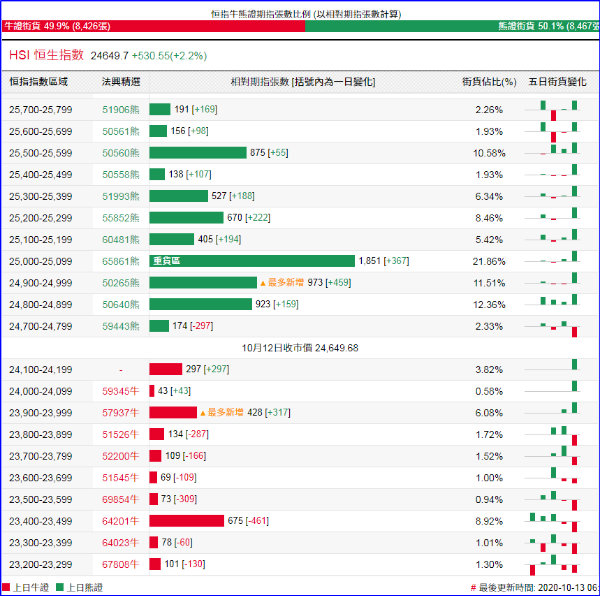Click the 恒指指數區域 column header
The image size is (600, 596).
coord(38,81)
